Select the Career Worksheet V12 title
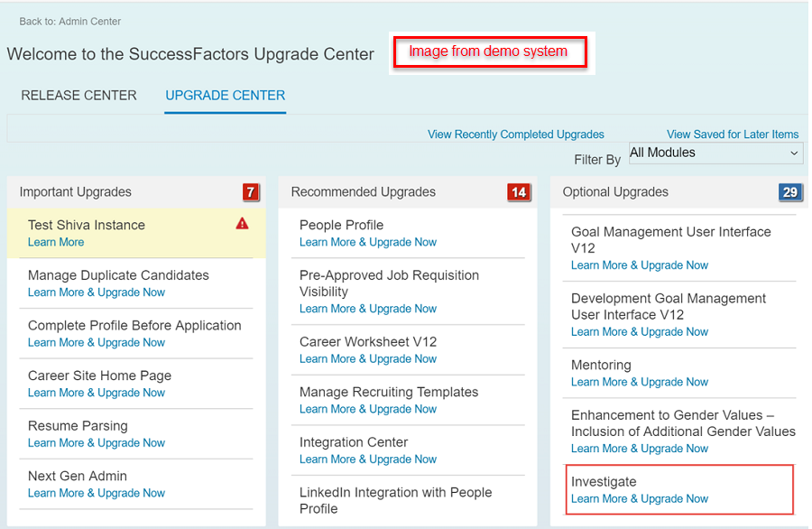This screenshot has width=812, height=529. point(368,342)
